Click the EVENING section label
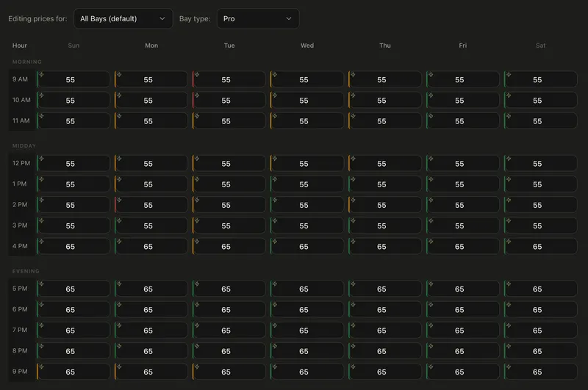The height and width of the screenshot is (390, 588). click(x=26, y=271)
